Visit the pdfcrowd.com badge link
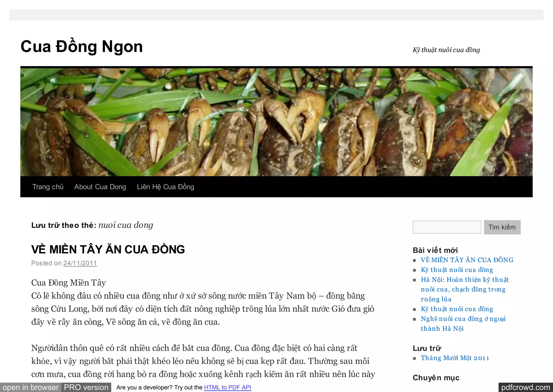Image resolution: width=553 pixels, height=392 pixels. 525,387
